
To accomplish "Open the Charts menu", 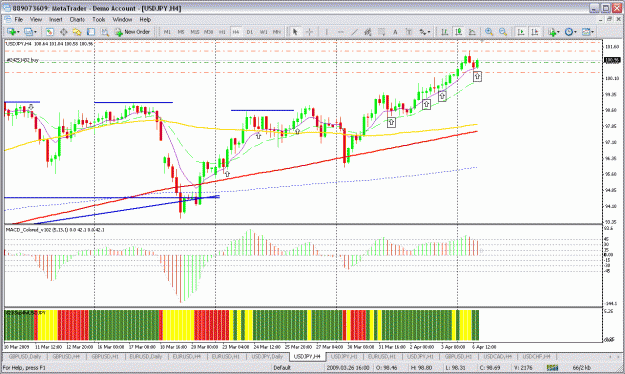I will point(77,19).
